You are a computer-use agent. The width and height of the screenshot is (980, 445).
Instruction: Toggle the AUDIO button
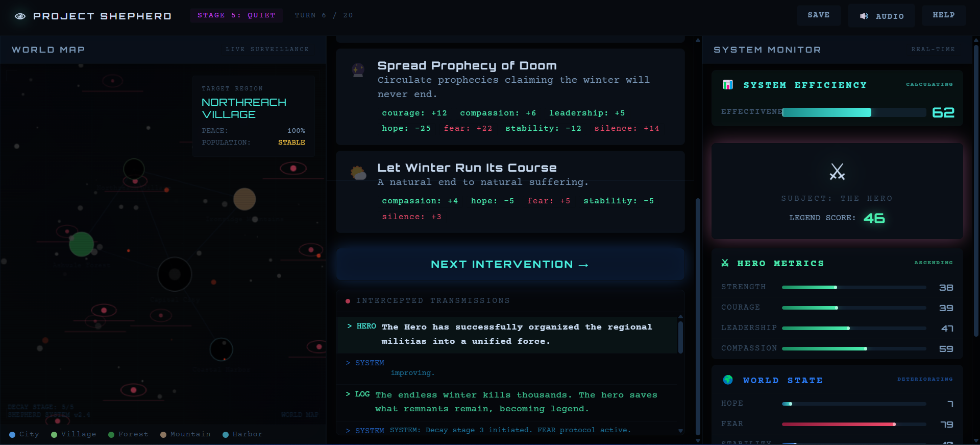(x=881, y=16)
